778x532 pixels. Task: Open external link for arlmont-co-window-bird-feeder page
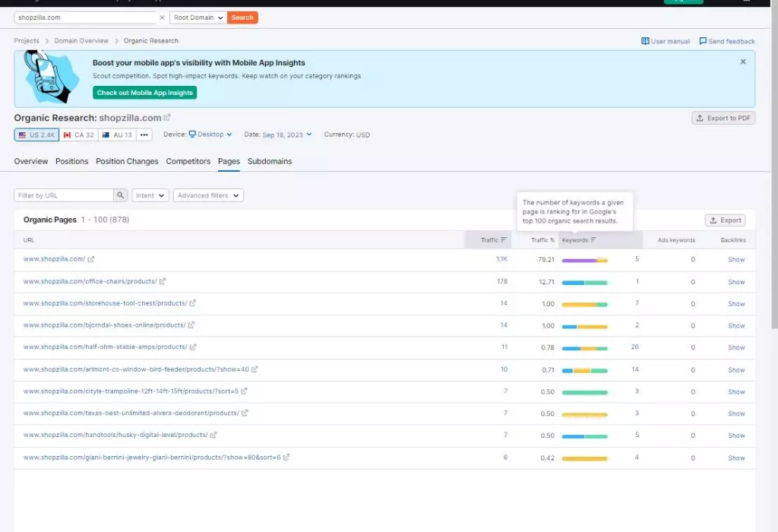click(x=255, y=369)
